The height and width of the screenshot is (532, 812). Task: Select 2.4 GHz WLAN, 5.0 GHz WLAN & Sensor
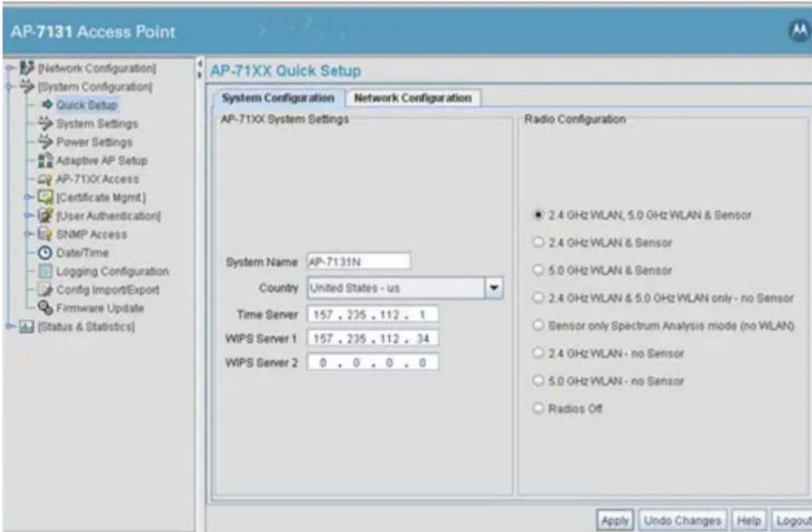click(538, 215)
